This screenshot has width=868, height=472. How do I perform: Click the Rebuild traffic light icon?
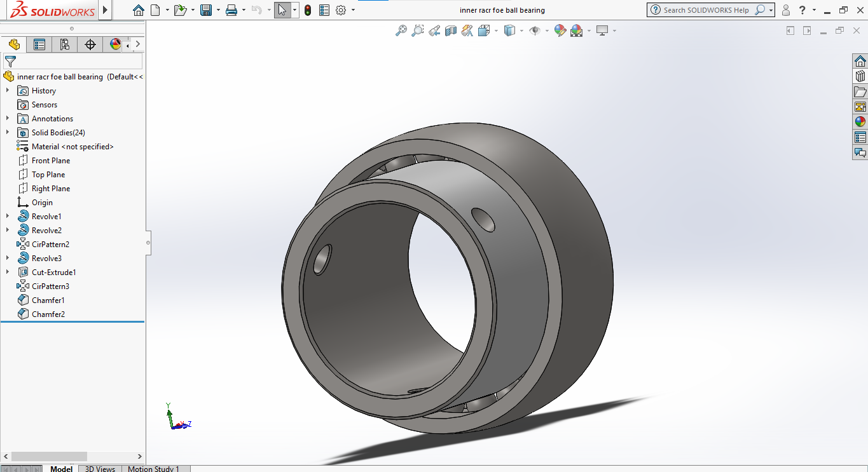(x=308, y=10)
